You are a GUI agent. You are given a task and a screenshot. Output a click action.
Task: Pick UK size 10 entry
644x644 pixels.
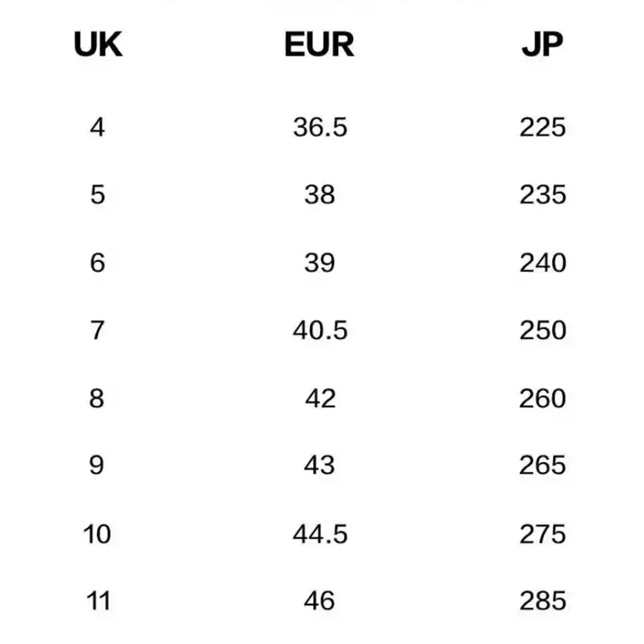[97, 534]
